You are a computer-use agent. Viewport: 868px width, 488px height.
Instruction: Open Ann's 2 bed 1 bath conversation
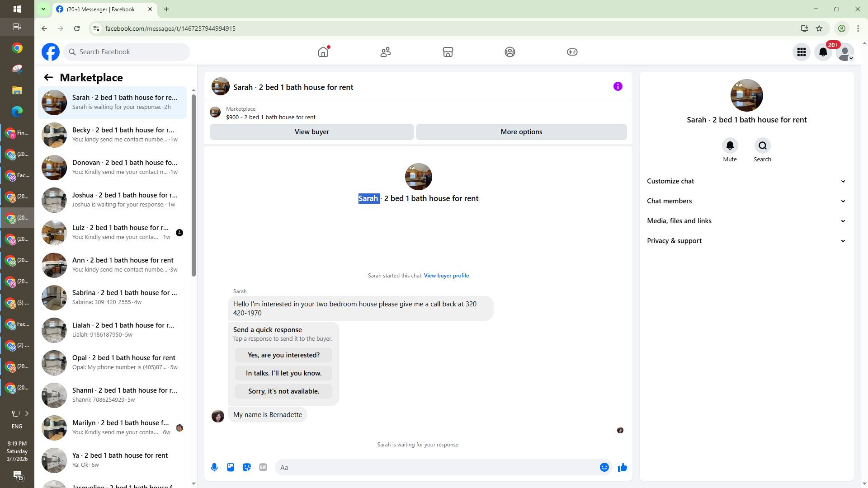(x=112, y=265)
